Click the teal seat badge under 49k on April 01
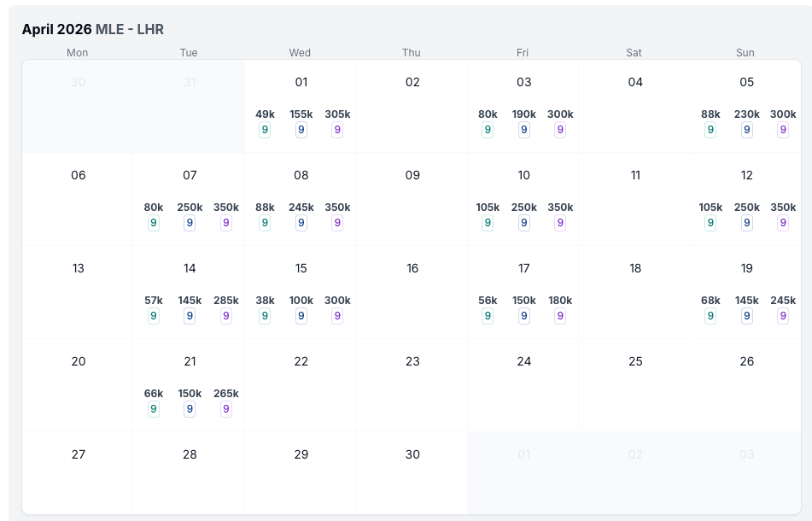This screenshot has width=812, height=521. tap(265, 130)
